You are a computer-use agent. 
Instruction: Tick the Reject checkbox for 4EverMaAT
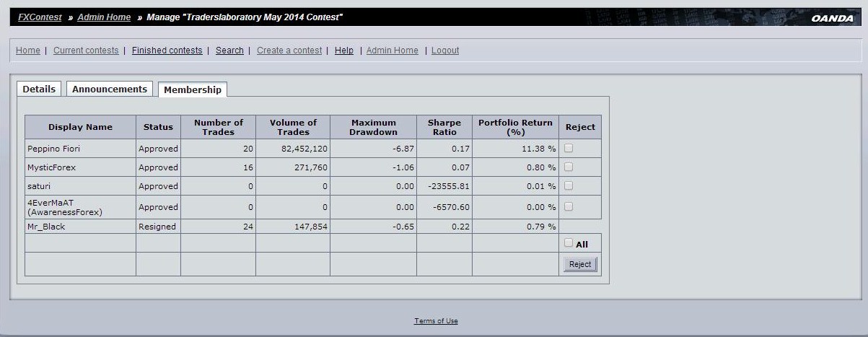569,206
